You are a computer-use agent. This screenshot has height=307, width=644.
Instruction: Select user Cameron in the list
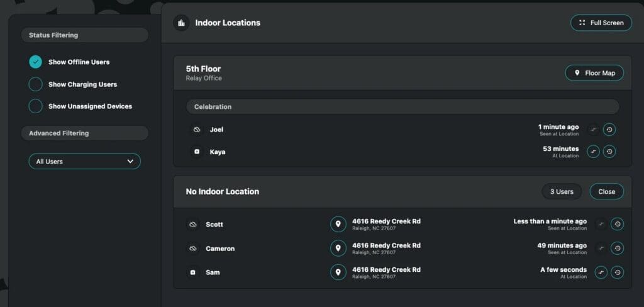[x=220, y=248]
